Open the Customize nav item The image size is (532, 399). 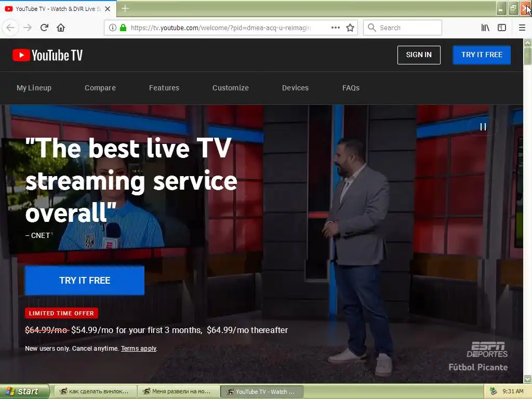click(x=230, y=88)
